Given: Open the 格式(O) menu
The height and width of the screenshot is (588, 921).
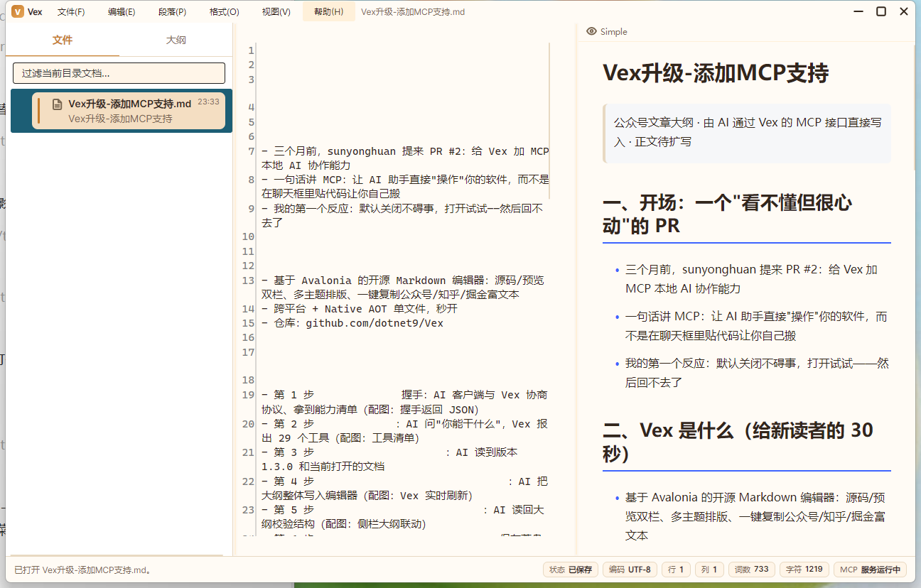Looking at the screenshot, I should [224, 11].
